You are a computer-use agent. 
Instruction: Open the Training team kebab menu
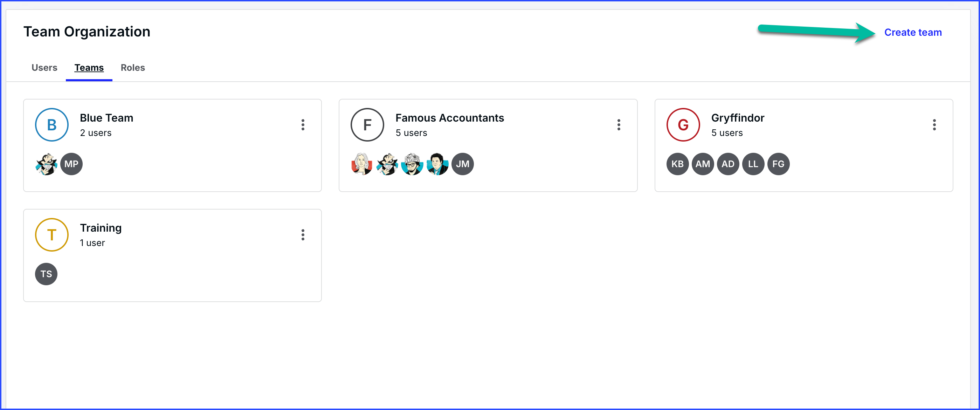tap(303, 235)
